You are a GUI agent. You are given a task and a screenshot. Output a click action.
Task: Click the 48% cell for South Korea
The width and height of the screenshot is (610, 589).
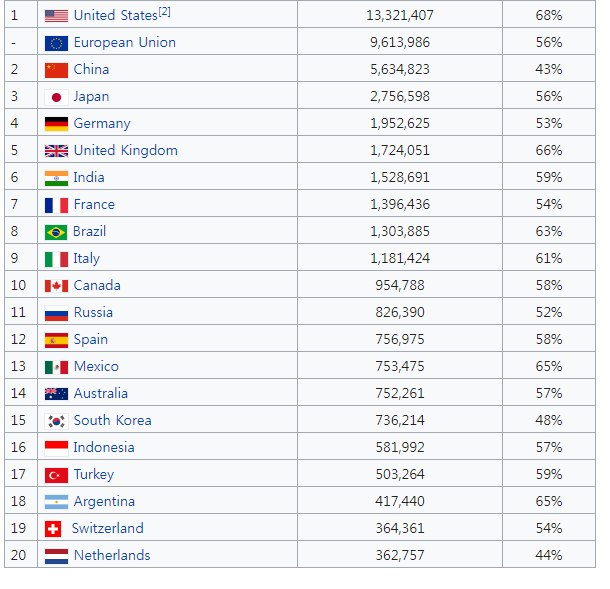tap(549, 421)
